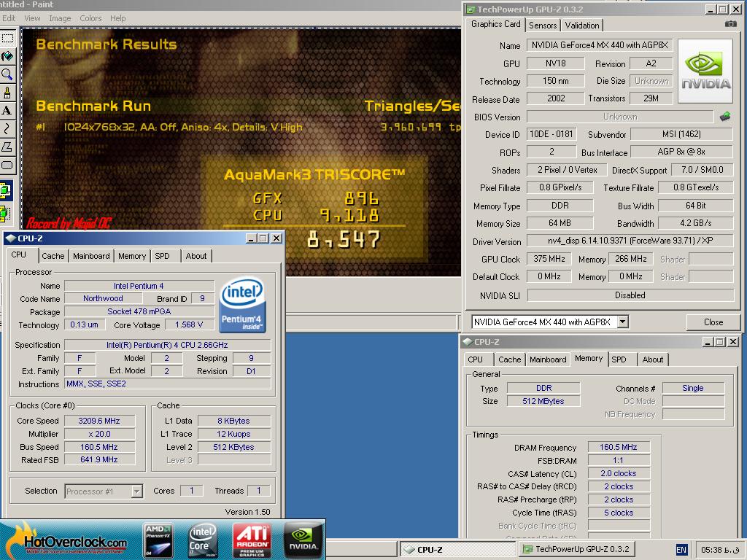Switch to GPU-Z Validation tab
The image size is (747, 560).
click(581, 26)
